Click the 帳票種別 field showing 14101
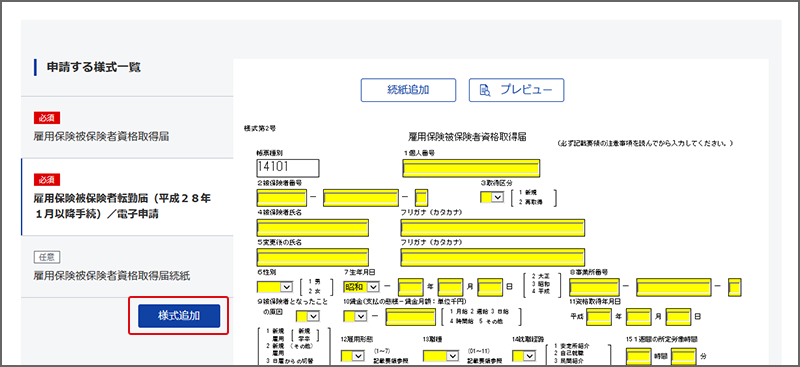This screenshot has height=367, width=800. point(288,168)
